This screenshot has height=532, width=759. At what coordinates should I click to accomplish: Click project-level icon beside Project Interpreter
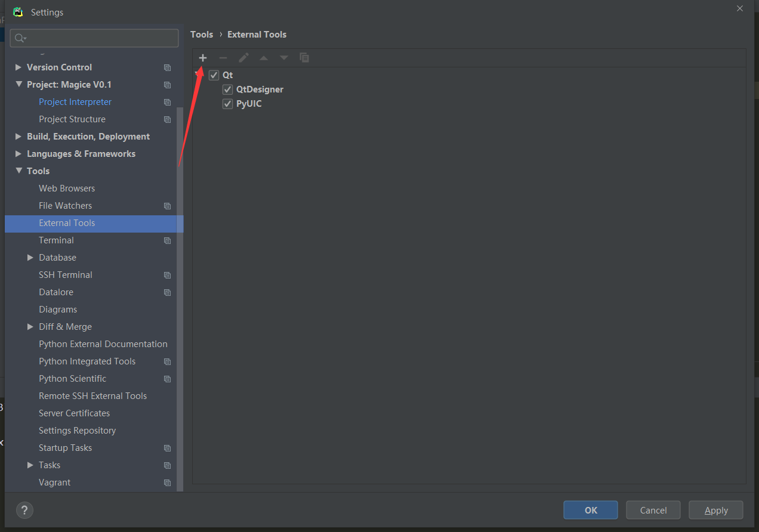coord(167,102)
